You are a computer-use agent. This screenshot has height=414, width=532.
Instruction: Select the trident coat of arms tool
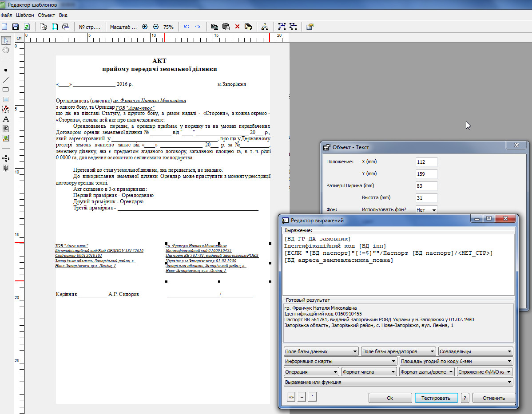coord(6,168)
